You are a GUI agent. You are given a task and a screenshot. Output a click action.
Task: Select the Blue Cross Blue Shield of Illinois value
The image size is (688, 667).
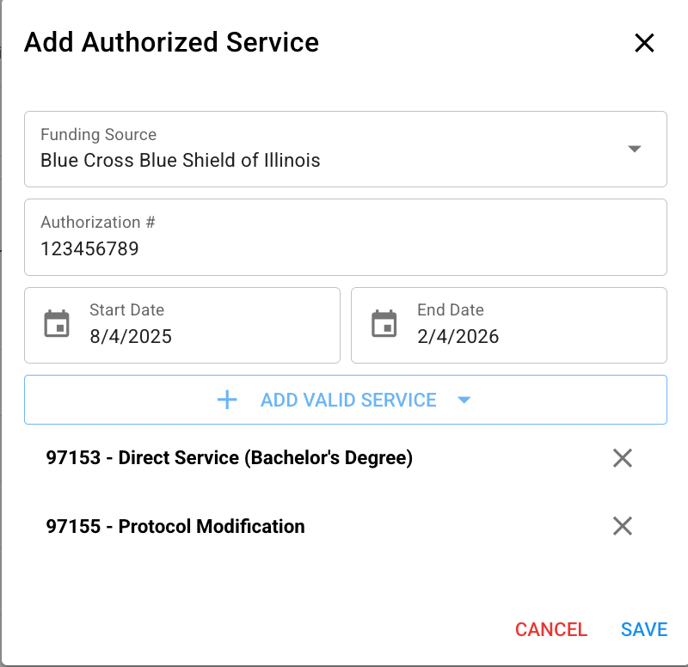180,160
